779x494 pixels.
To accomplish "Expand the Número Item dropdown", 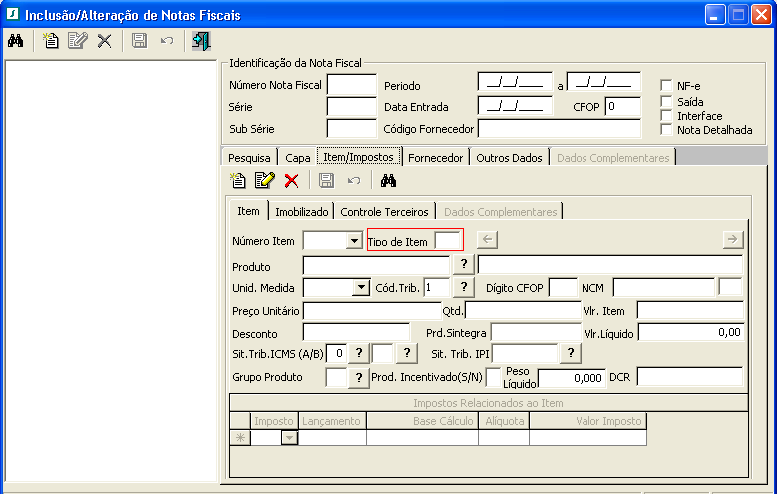I will tap(353, 241).
